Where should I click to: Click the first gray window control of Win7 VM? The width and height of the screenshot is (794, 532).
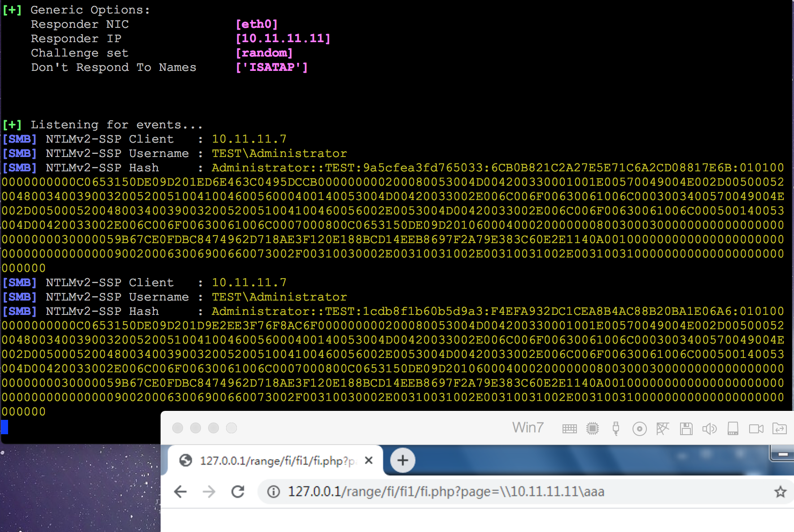pos(178,428)
